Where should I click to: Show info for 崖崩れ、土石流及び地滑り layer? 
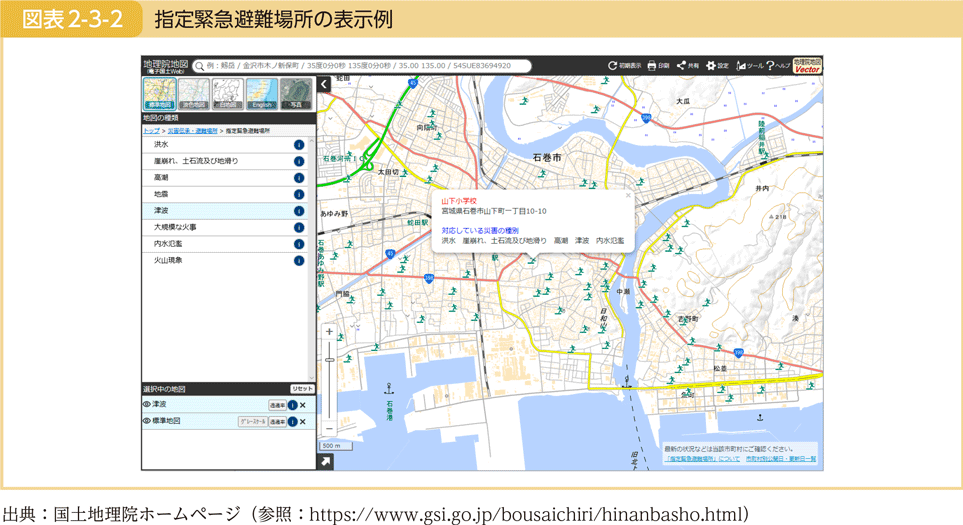click(x=299, y=161)
